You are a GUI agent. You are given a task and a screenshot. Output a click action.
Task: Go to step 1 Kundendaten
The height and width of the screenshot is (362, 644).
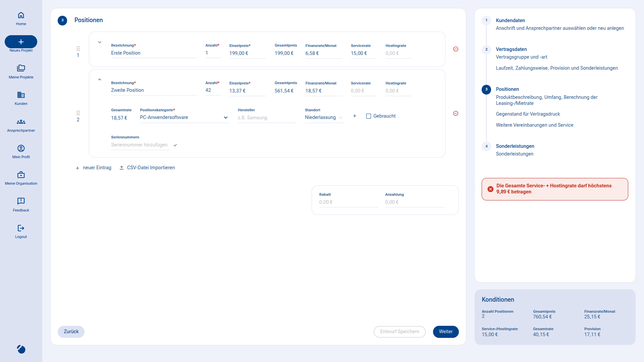pos(510,20)
